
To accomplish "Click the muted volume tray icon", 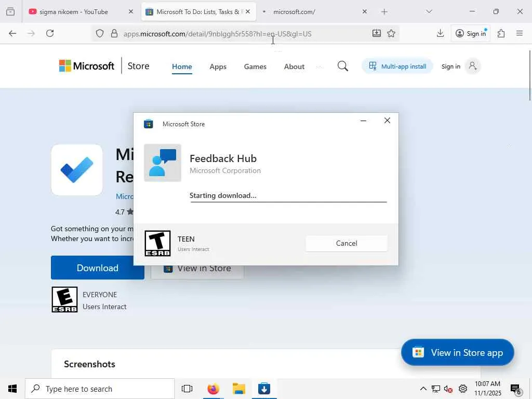I will pos(448,389).
